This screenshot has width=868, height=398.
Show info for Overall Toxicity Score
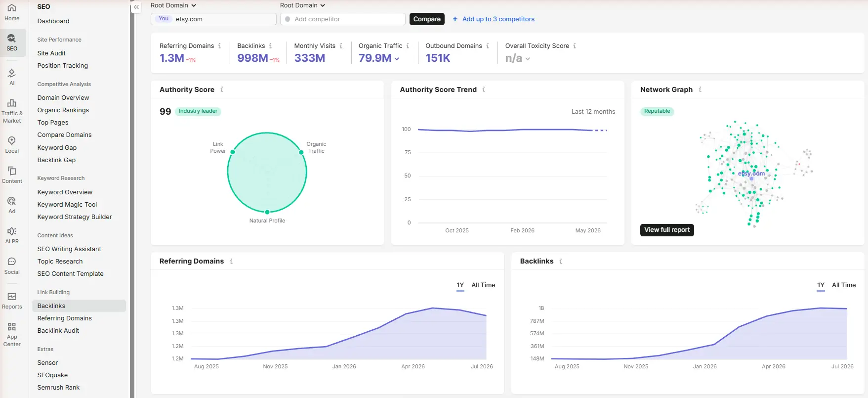click(575, 45)
